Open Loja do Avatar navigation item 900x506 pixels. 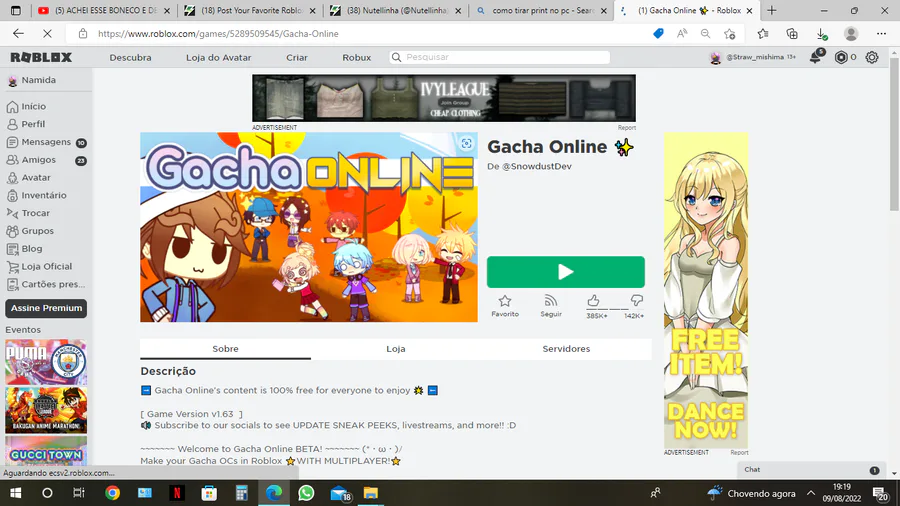[x=219, y=57]
